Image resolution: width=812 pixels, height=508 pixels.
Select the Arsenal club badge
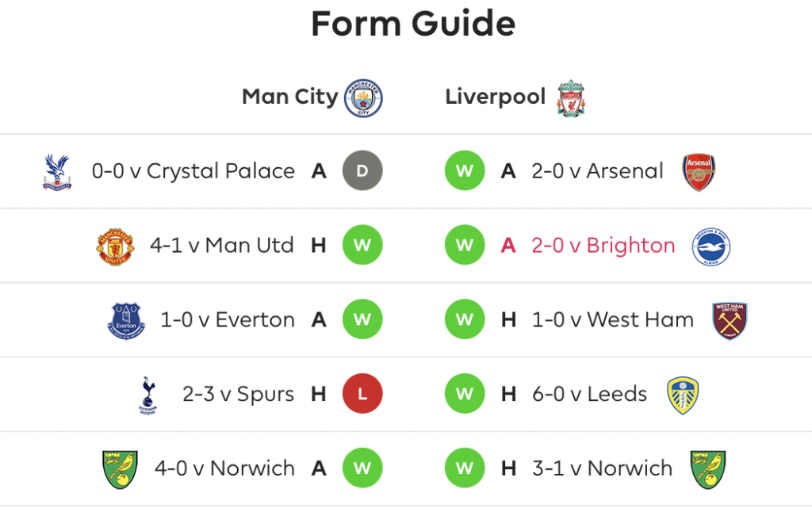(x=699, y=172)
